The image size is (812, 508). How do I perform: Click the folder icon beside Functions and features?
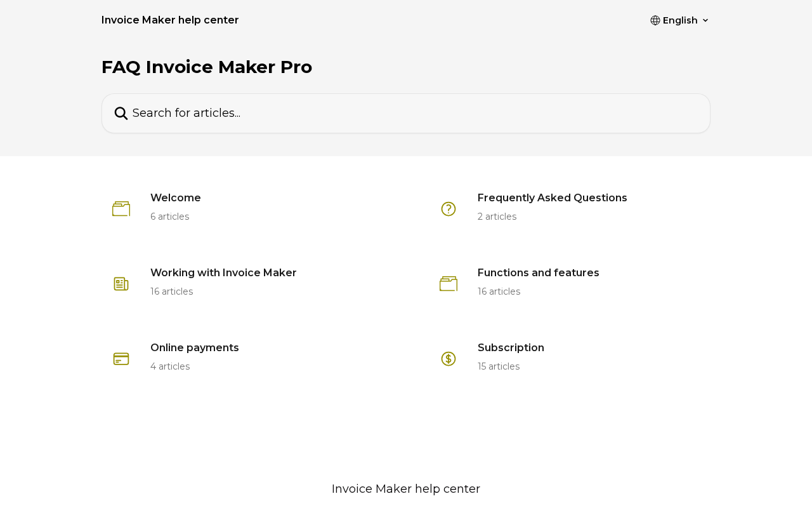coord(449,284)
